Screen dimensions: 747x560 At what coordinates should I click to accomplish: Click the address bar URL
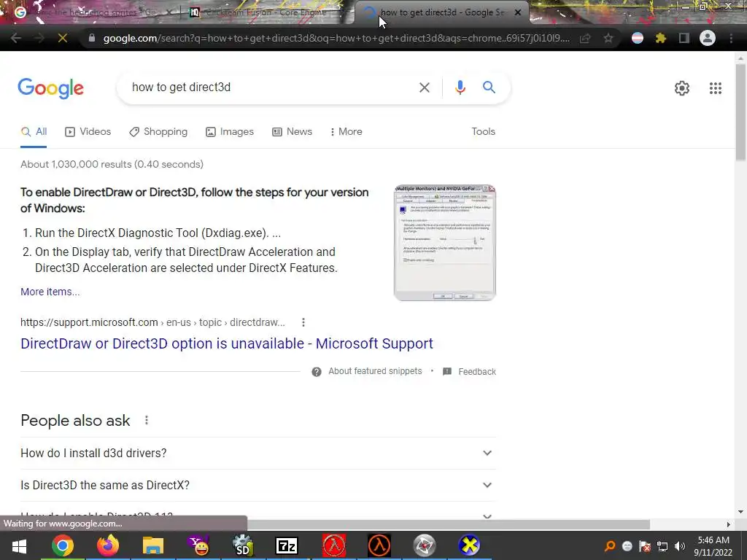pos(336,38)
